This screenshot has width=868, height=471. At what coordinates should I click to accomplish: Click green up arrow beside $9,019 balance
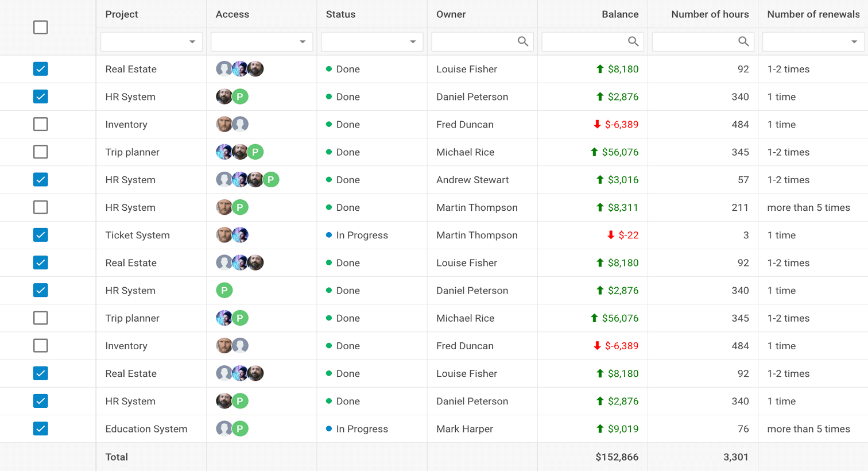(600, 428)
